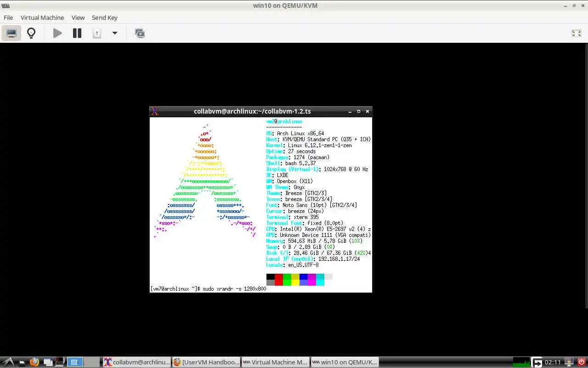Viewport: 588px width, 368px height.
Task: Switch to the highlighted desktop pager workspace
Action: (x=75, y=362)
